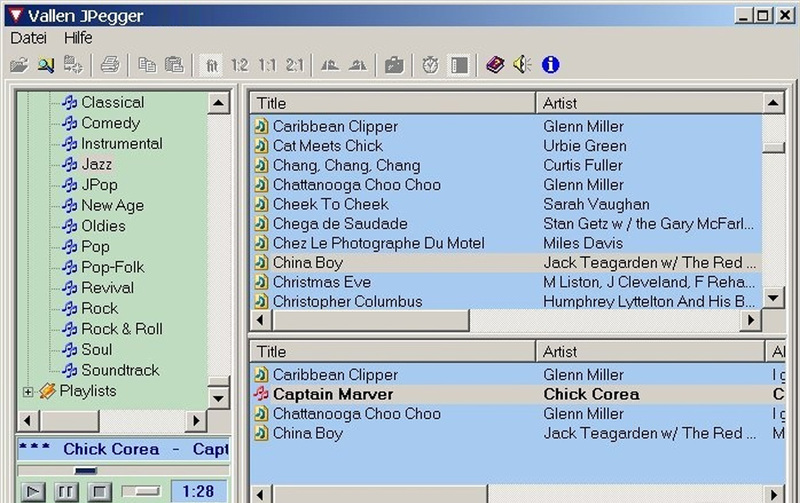Viewport: 800px width, 503px height.
Task: Select the Soundtrack genre in tree
Action: pyautogui.click(x=120, y=370)
